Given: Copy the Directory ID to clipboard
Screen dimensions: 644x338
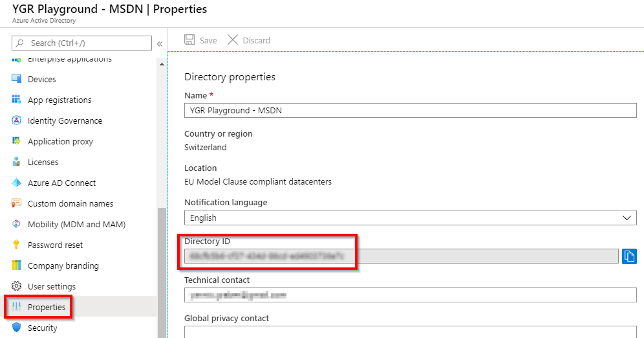Looking at the screenshot, I should [629, 256].
